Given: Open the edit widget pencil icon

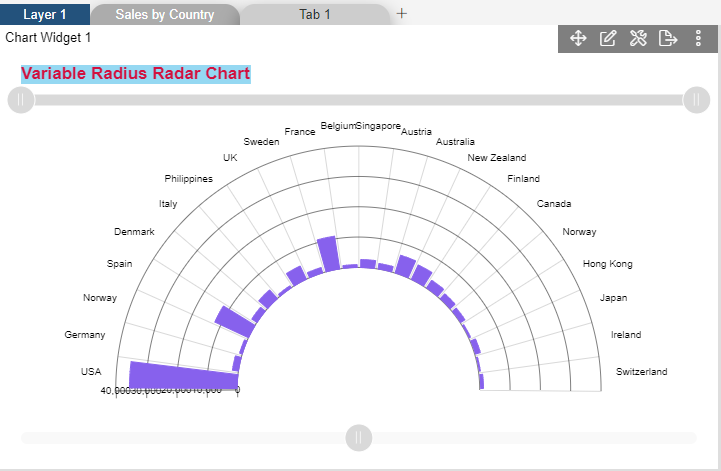Looking at the screenshot, I should (x=608, y=38).
